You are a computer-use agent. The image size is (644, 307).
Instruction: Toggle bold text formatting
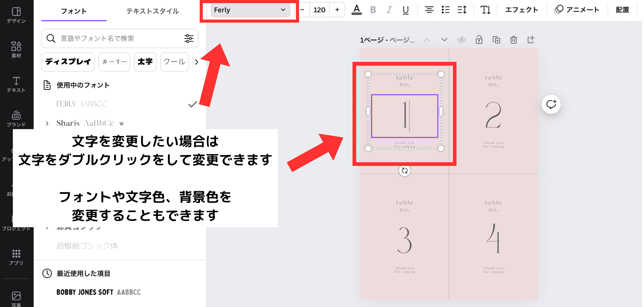(373, 10)
